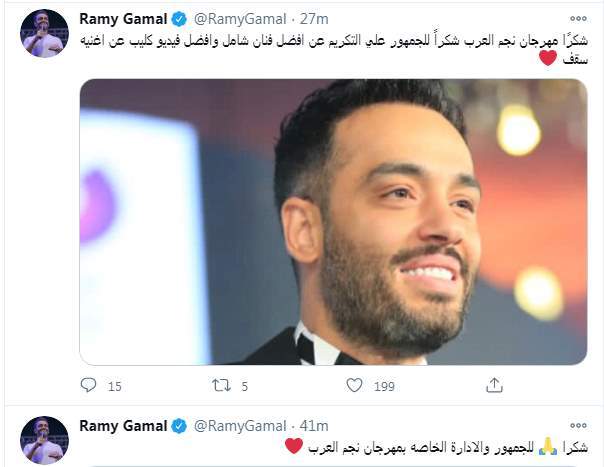Retweet the first Ramy Gamal tweet
Screen dimensions: 604x467
click(x=221, y=385)
